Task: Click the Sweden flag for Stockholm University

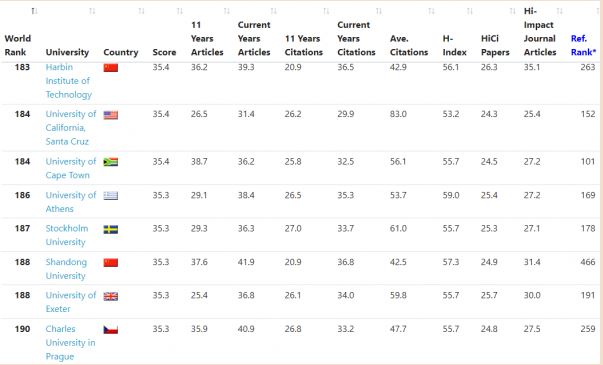Action: [111, 229]
